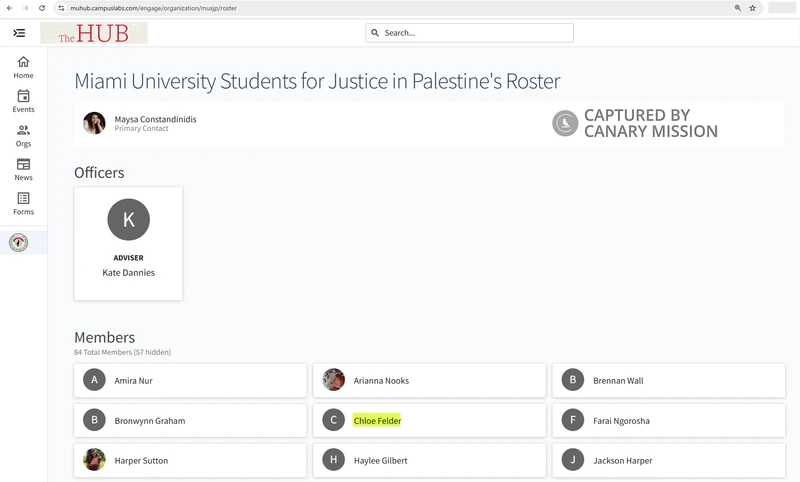Image resolution: width=800 pixels, height=482 pixels.
Task: Click the Members heading
Action: pos(105,337)
